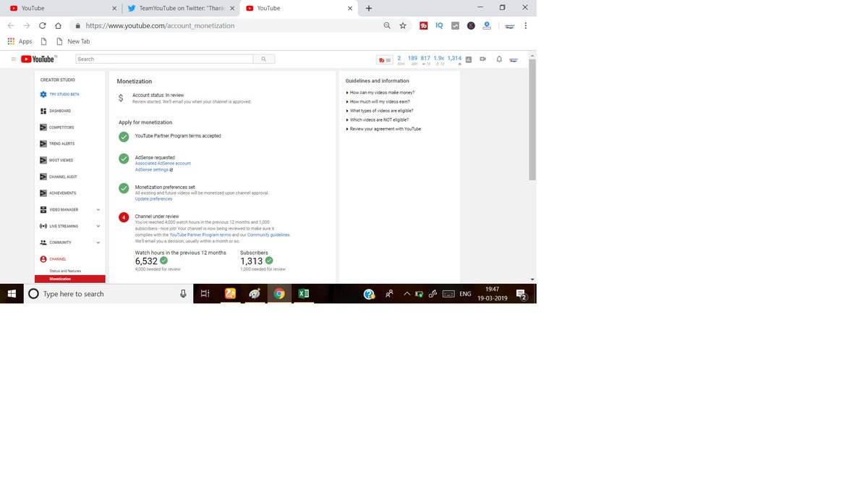Open Windows Start menu
The width and height of the screenshot is (868, 488).
point(12,294)
